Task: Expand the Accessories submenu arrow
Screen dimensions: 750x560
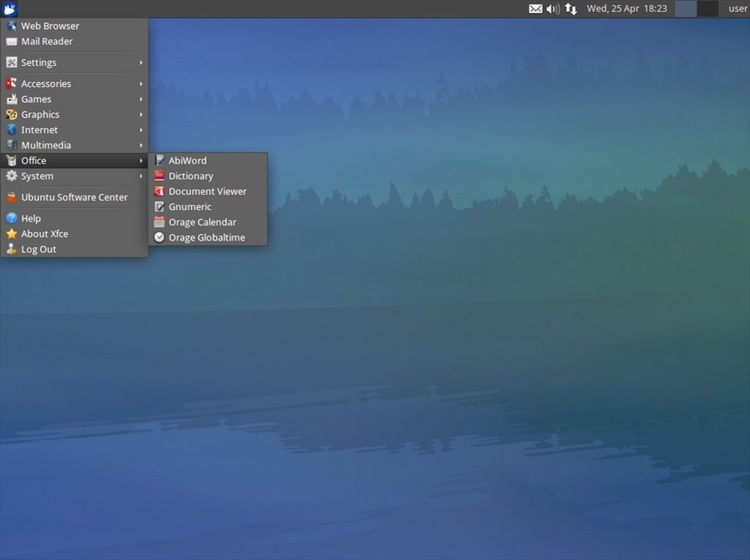Action: tap(141, 83)
